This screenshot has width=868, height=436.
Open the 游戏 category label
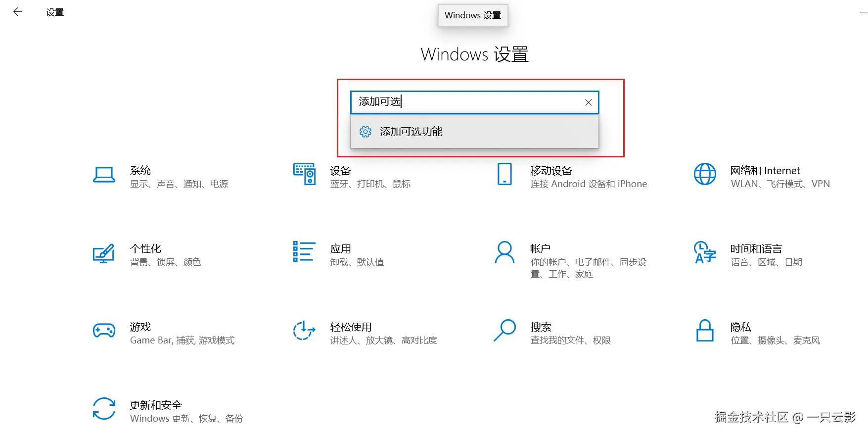click(x=140, y=327)
